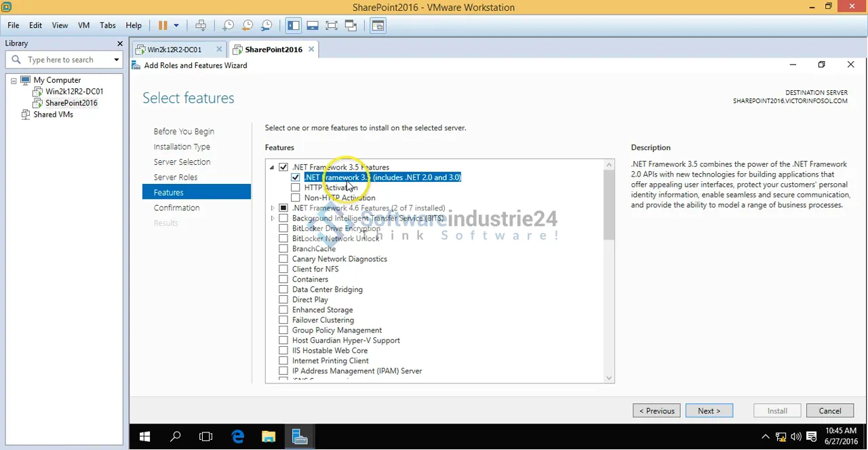Take a snapshot of this VM

(229, 25)
